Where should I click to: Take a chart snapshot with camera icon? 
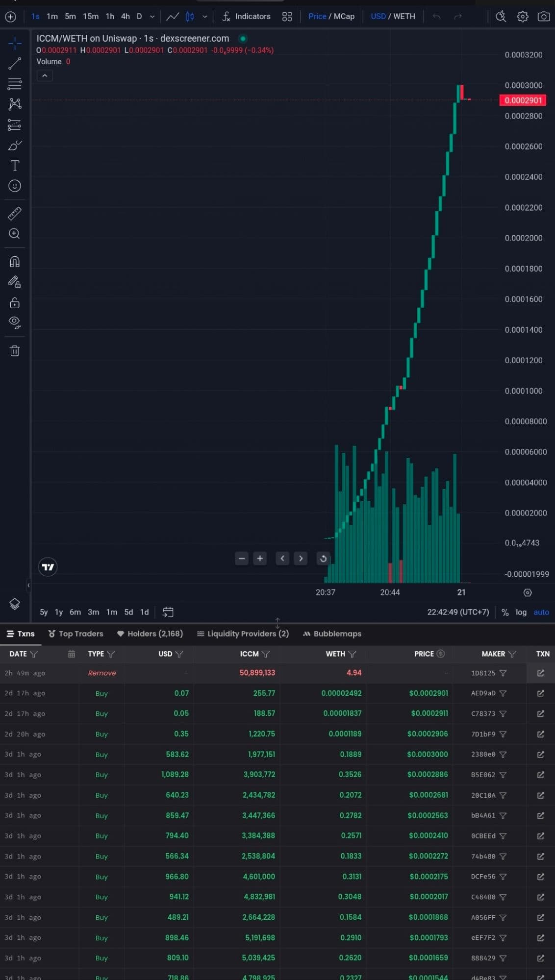coord(543,16)
